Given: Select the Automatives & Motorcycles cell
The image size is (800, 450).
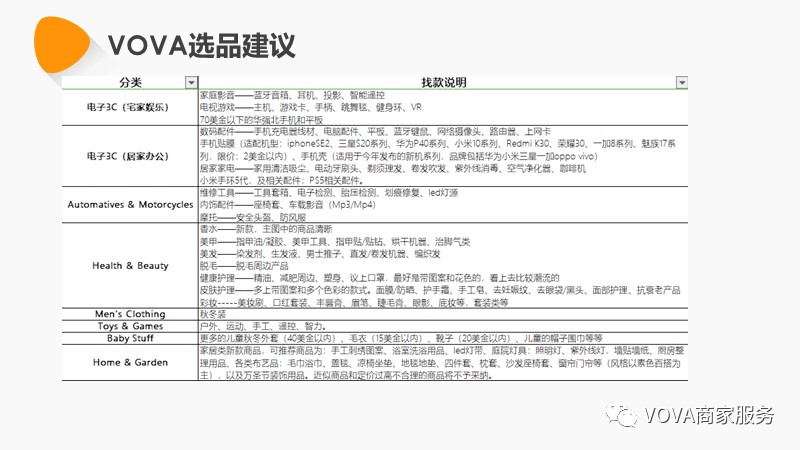Looking at the screenshot, I should pos(130,205).
